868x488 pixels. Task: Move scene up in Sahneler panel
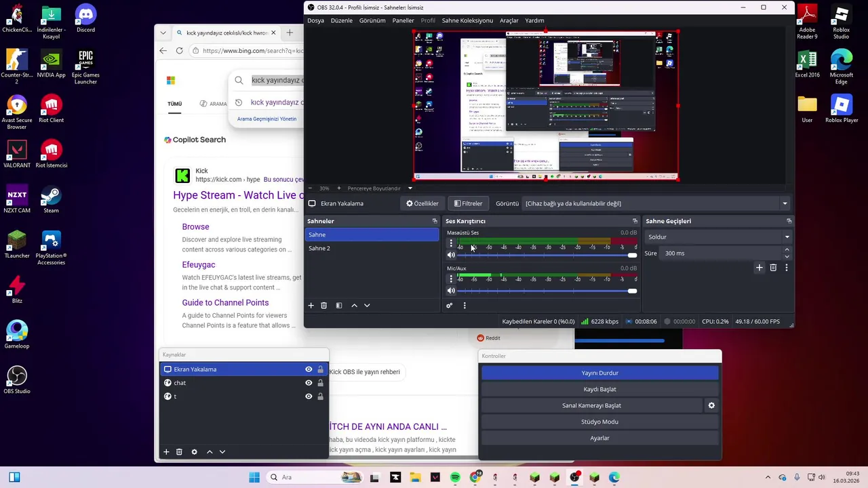click(354, 306)
